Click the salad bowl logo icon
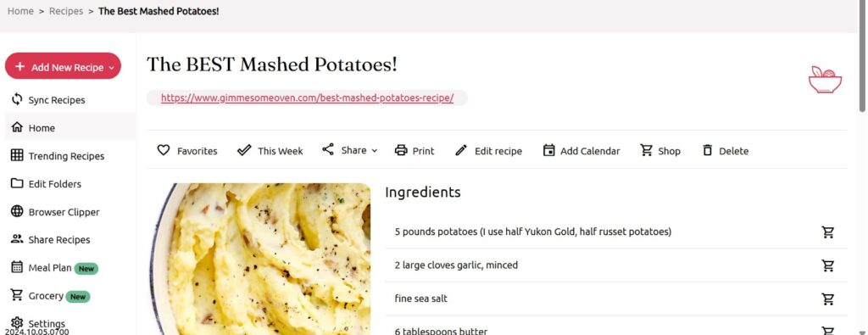Image resolution: width=868 pixels, height=335 pixels. click(825, 81)
